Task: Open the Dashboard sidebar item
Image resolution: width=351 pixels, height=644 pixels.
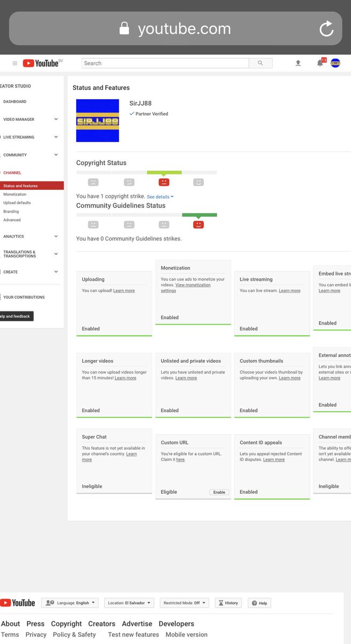Action: (14, 101)
